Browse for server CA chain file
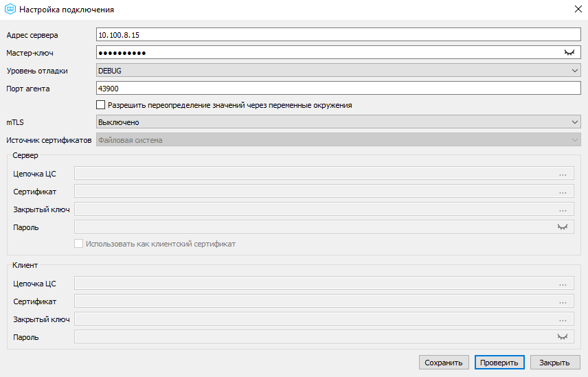Viewport: 588px width, 377px height. coord(563,174)
